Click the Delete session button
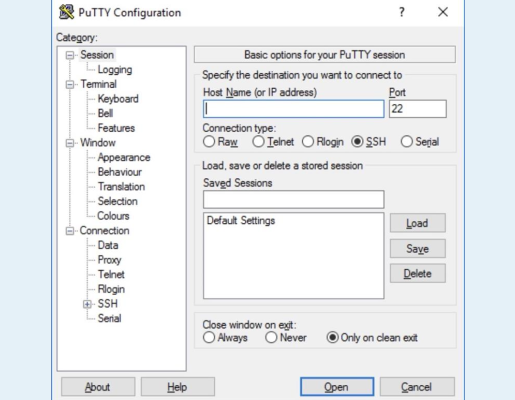 click(418, 274)
